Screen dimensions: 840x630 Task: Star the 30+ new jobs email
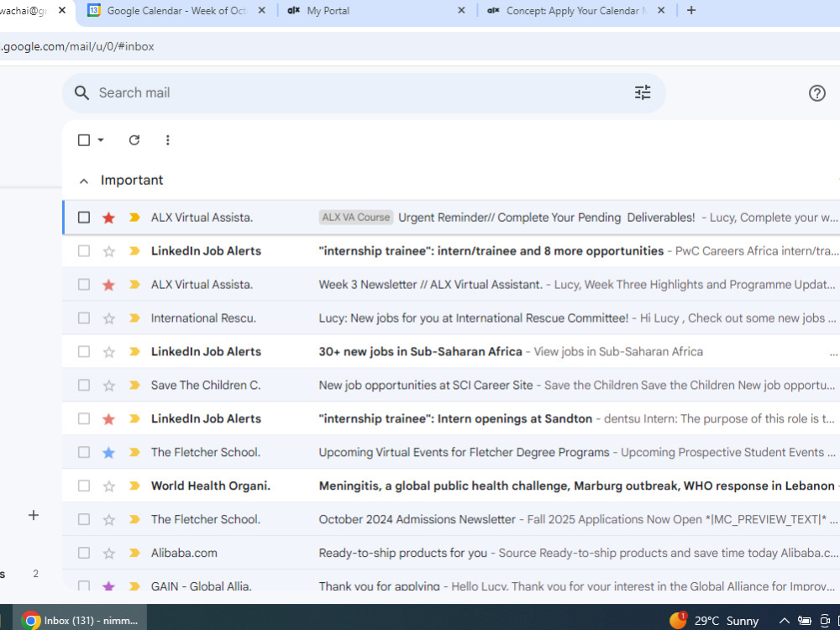point(108,352)
